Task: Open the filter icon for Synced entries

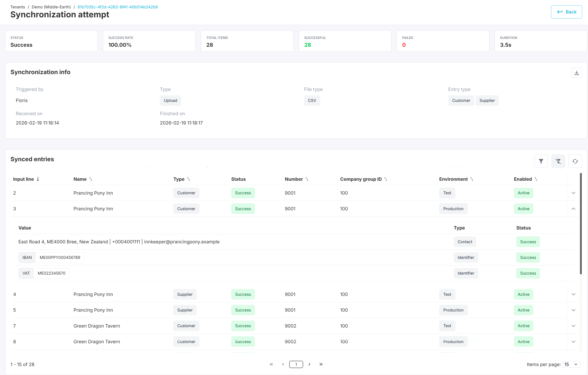Action: [541, 161]
